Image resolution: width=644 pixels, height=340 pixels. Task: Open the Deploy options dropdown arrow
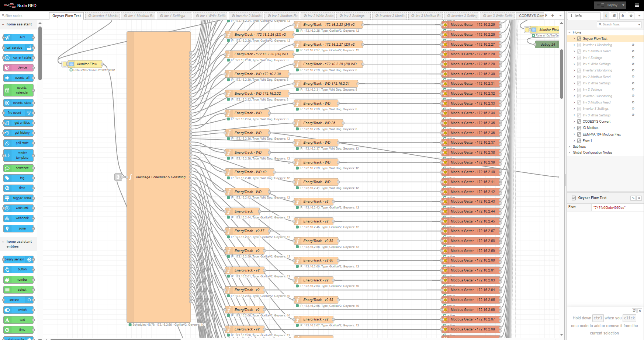pos(623,5)
